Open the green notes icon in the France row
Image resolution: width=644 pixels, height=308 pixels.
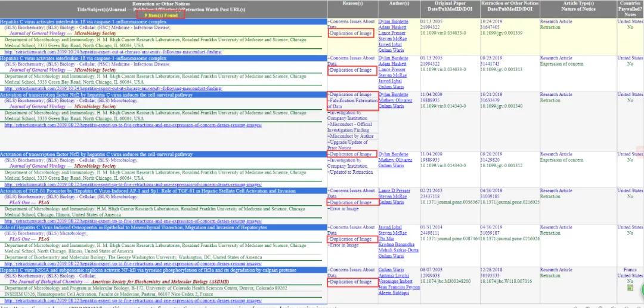[x=630, y=288]
